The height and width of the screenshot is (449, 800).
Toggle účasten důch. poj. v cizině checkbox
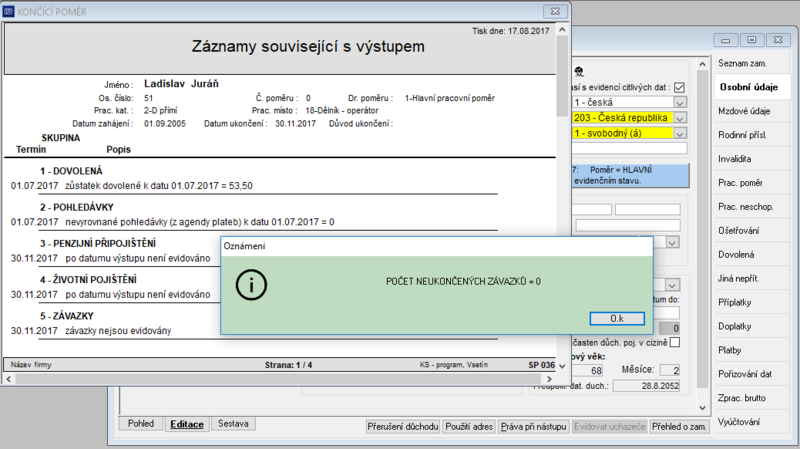[x=674, y=342]
